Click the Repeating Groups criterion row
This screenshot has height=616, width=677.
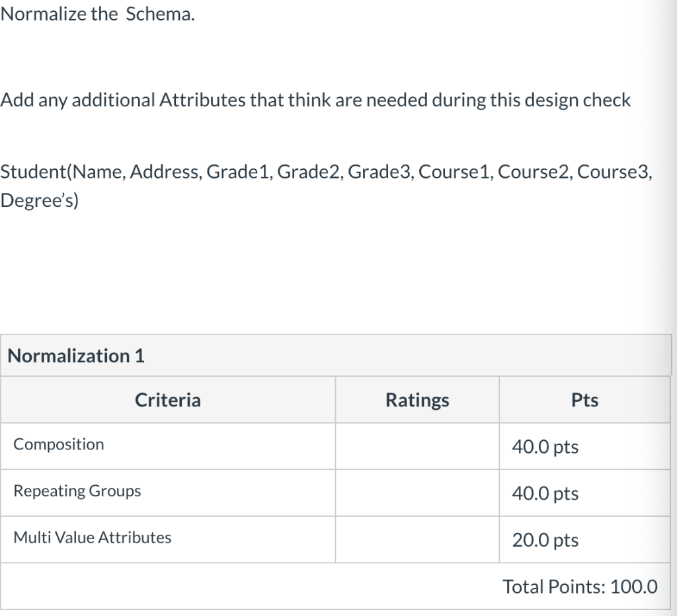[76, 491]
